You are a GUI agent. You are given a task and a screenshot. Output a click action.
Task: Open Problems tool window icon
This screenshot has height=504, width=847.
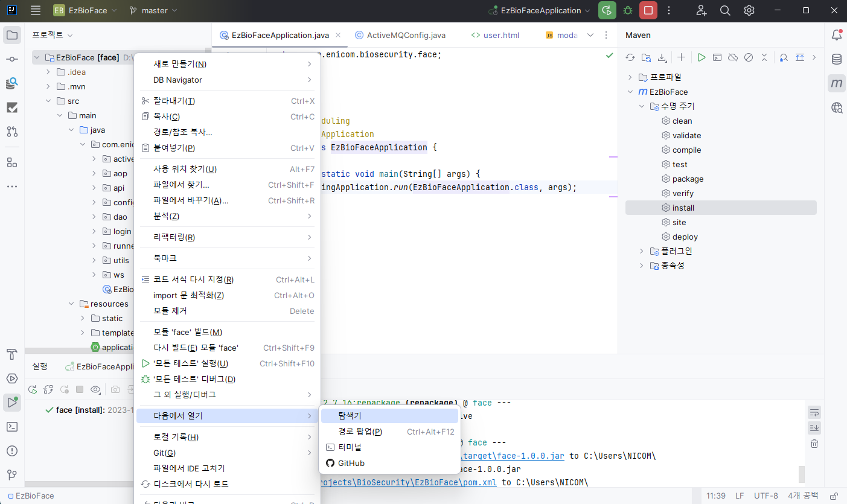coord(12,451)
